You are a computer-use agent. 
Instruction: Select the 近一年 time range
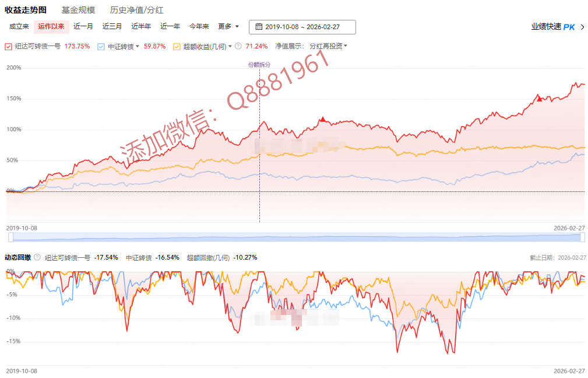(x=170, y=26)
